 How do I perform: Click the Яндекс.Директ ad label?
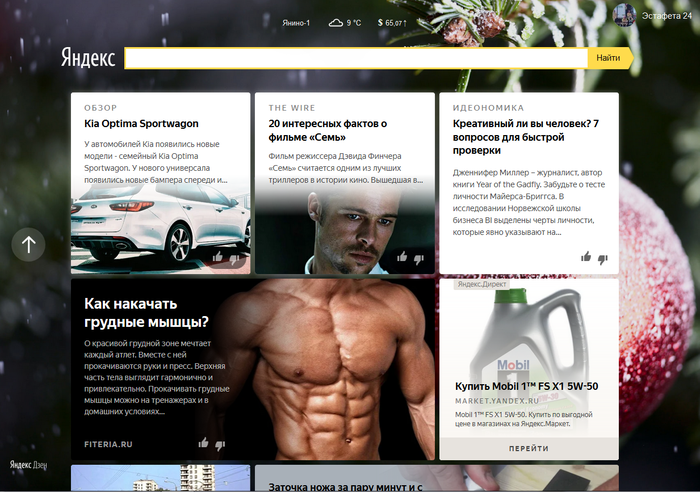[482, 284]
